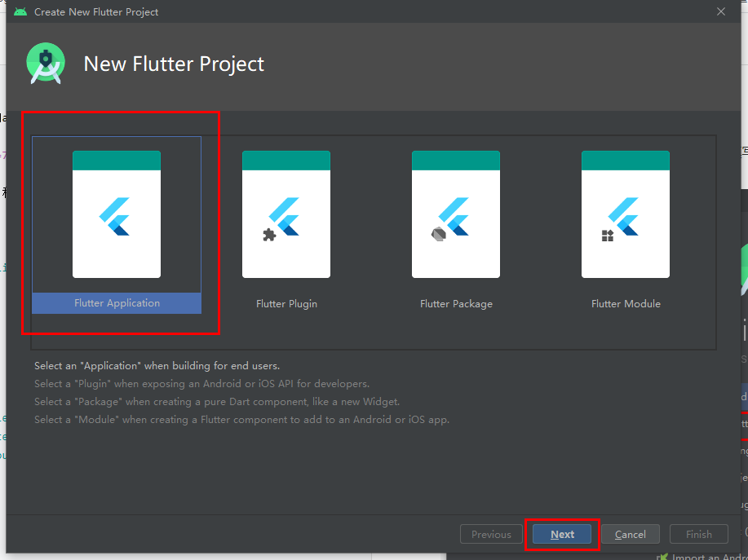Close the Create New Flutter Project dialog

click(721, 11)
